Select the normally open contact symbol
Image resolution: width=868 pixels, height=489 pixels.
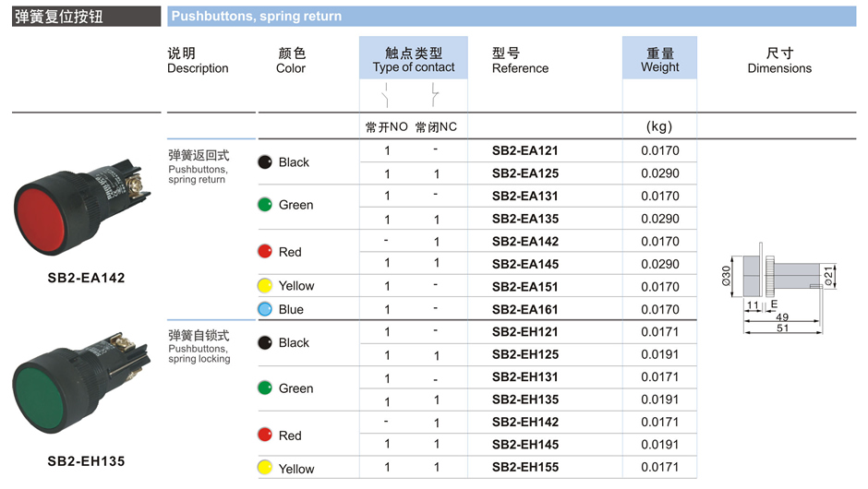point(386,94)
